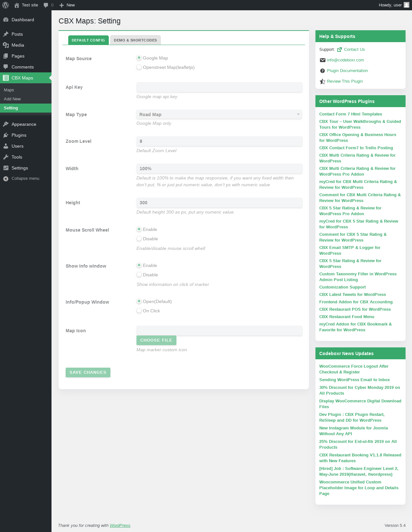Open New Instagram Module for Joomla link
This screenshot has width=412, height=532.
(x=353, y=431)
